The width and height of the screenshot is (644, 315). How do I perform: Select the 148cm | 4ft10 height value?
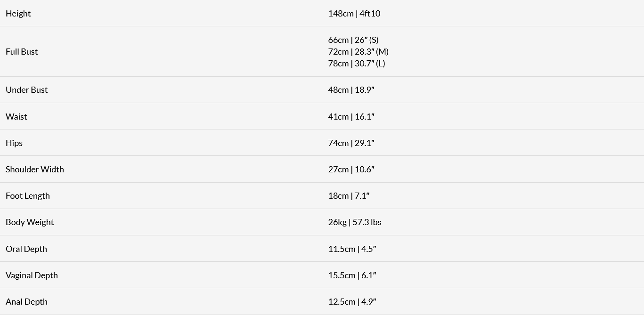(x=354, y=14)
